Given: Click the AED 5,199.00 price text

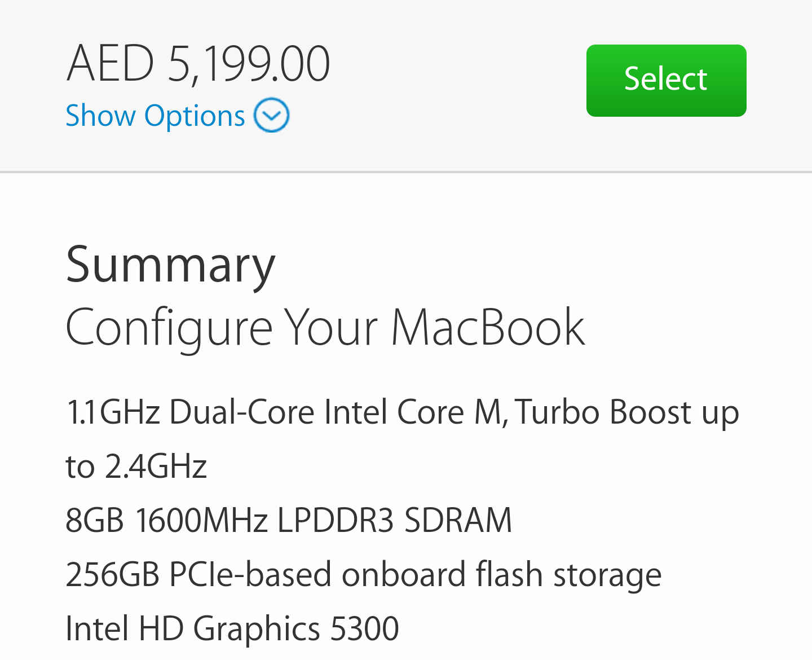Looking at the screenshot, I should pyautogui.click(x=198, y=64).
